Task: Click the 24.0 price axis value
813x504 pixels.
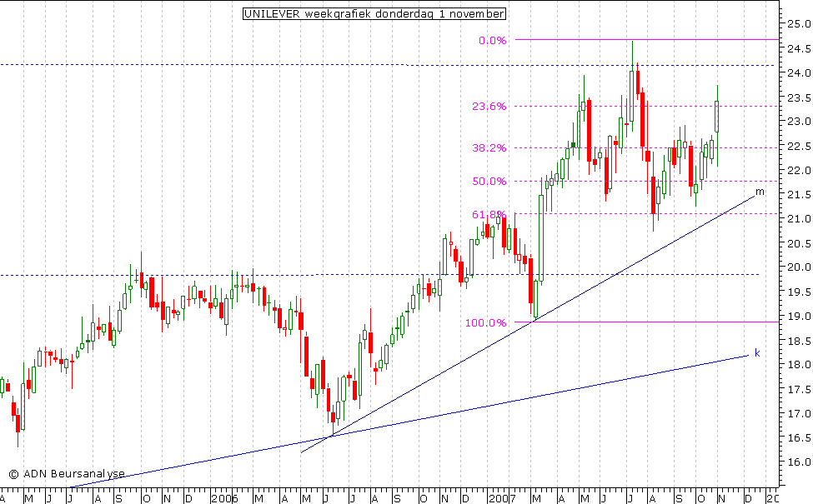Action: [799, 73]
